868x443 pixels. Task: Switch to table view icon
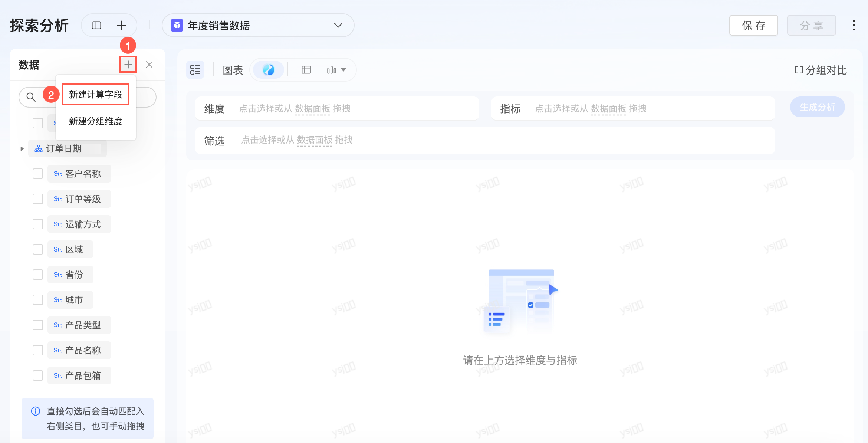point(306,70)
